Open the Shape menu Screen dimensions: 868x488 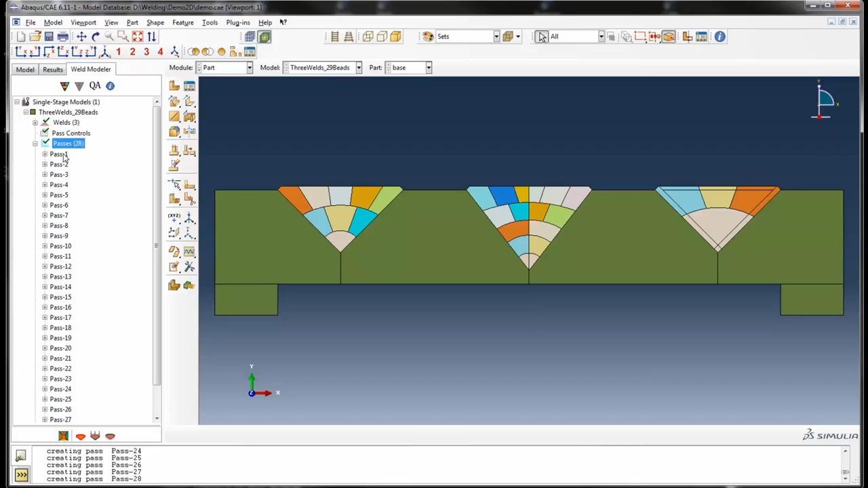click(x=155, y=22)
